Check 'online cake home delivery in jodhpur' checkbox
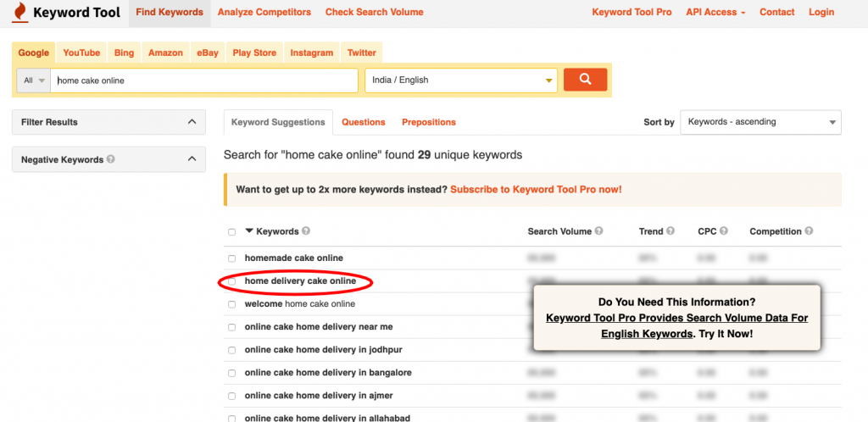 232,350
